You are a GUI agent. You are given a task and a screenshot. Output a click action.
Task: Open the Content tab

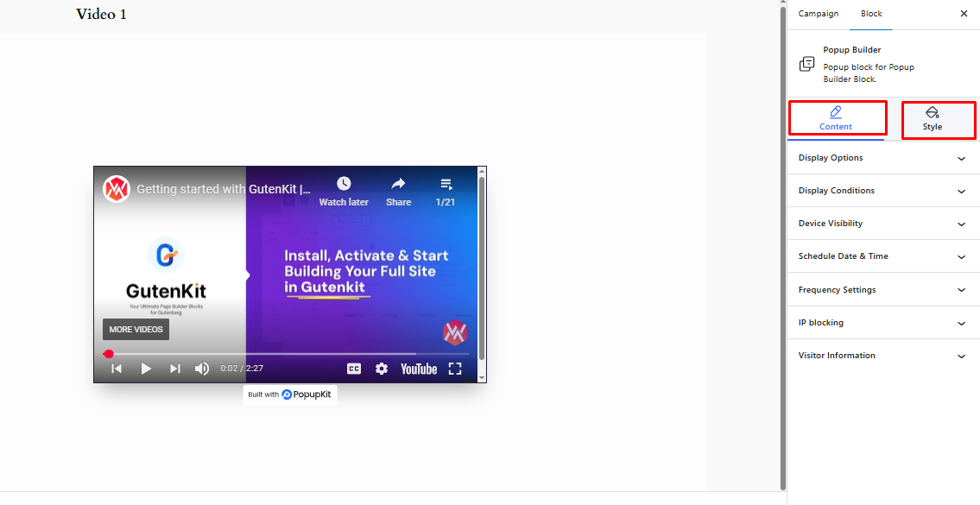click(836, 119)
